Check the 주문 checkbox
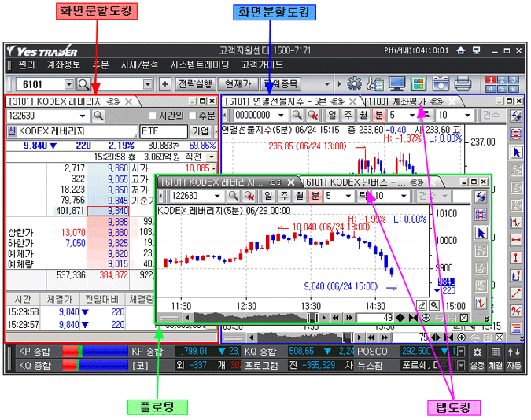The image size is (531, 420). [x=192, y=116]
